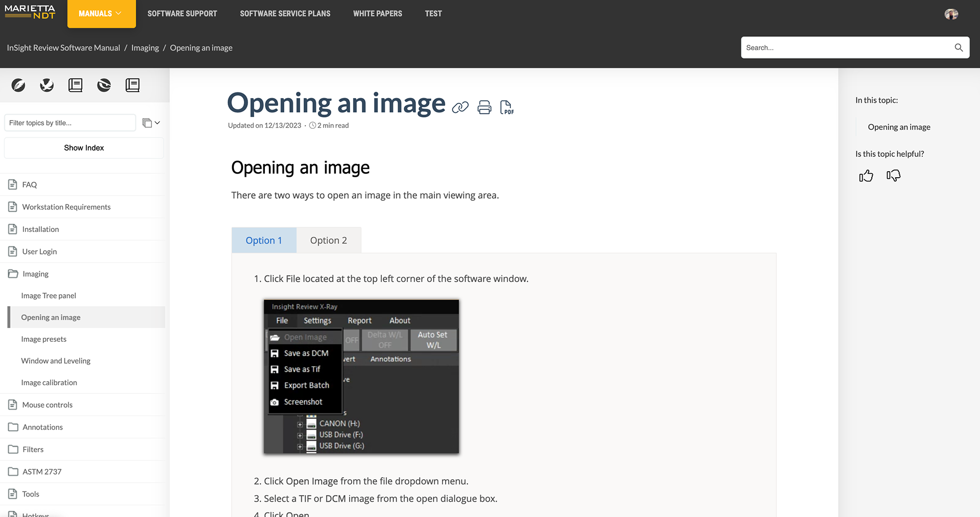
Task: Open the Image presets topic
Action: point(43,339)
